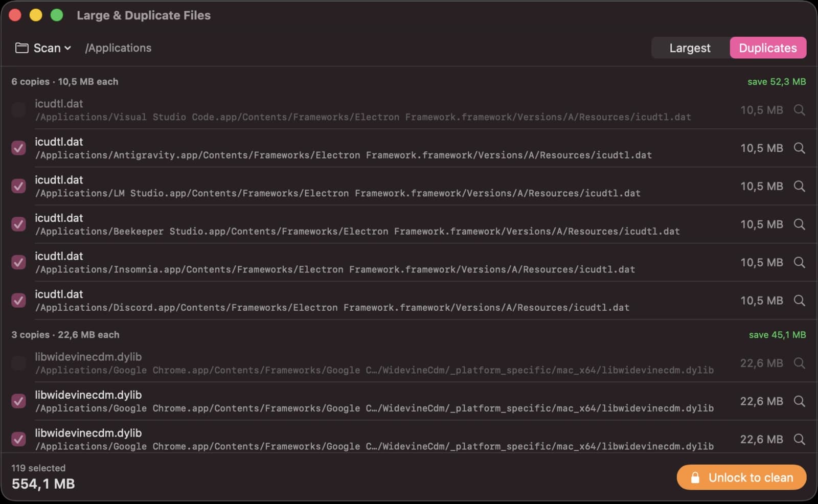
Task: Click the magnifier icon on the Antigravity.app row
Action: [799, 148]
